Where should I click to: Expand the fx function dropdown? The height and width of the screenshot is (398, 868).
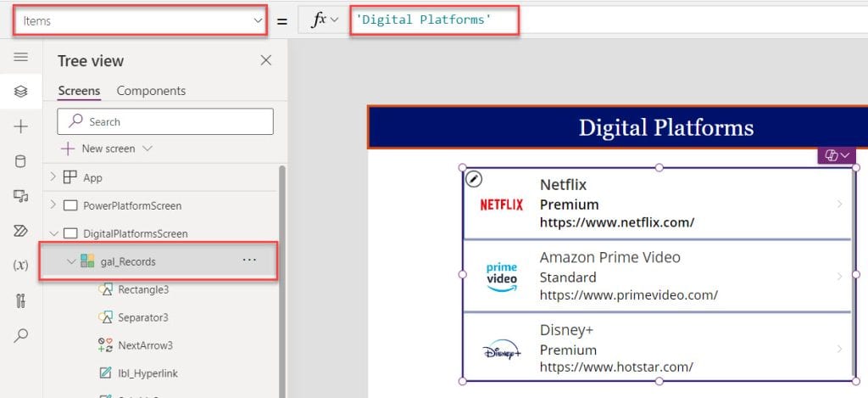pos(334,20)
